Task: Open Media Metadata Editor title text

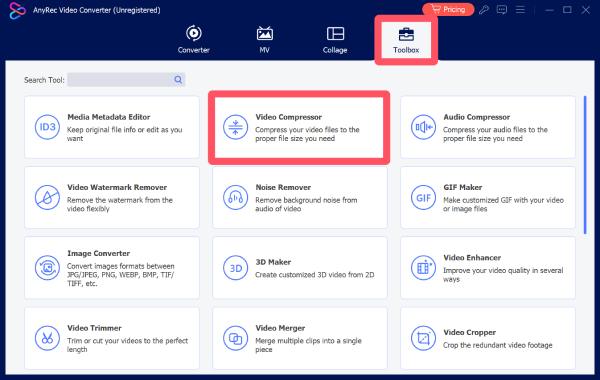Action: tap(109, 117)
